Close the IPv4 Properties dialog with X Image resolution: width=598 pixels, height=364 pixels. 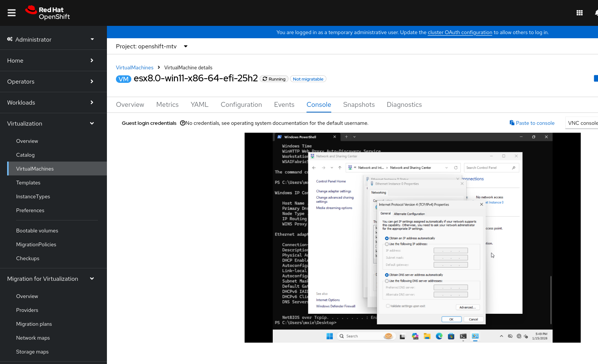482,205
